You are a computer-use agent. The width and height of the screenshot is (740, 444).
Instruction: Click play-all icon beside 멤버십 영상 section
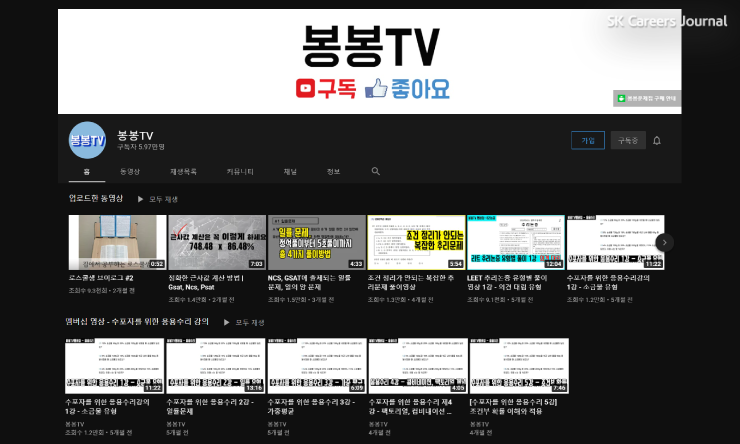[x=227, y=322]
